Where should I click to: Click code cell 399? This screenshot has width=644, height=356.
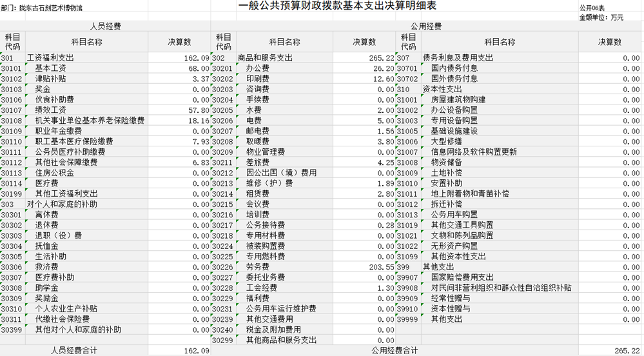point(408,267)
